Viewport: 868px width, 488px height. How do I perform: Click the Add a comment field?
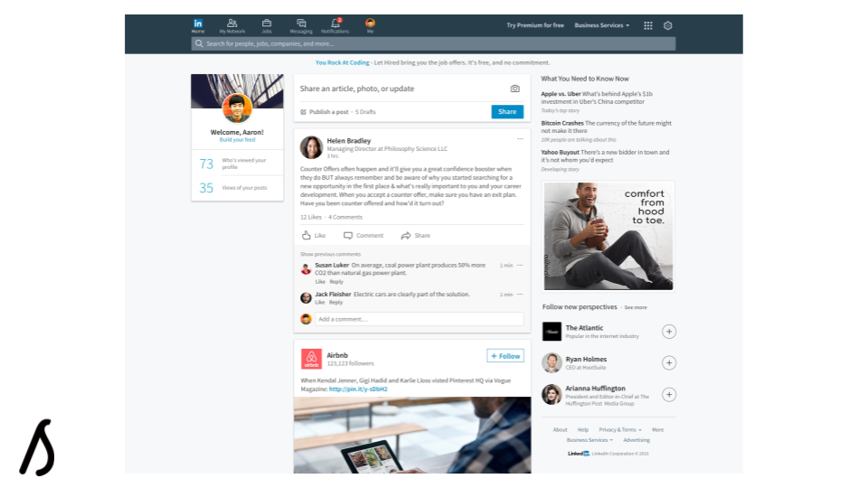[419, 319]
